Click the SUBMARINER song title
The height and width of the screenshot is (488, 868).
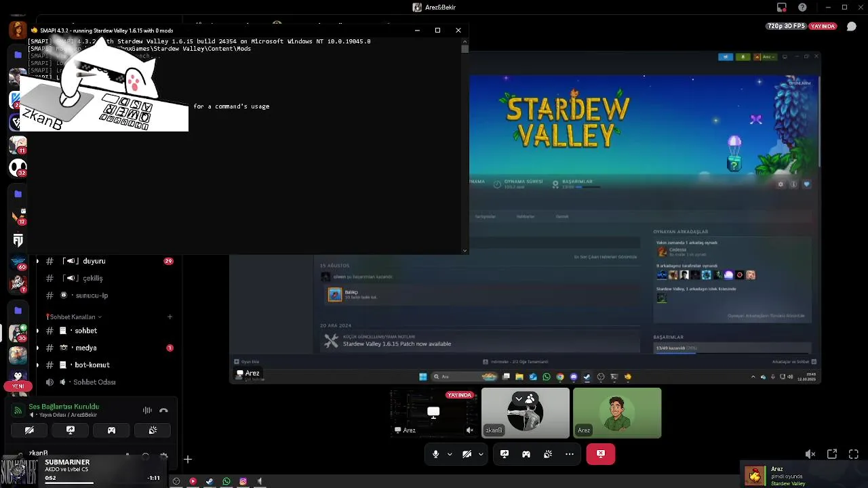tap(67, 462)
